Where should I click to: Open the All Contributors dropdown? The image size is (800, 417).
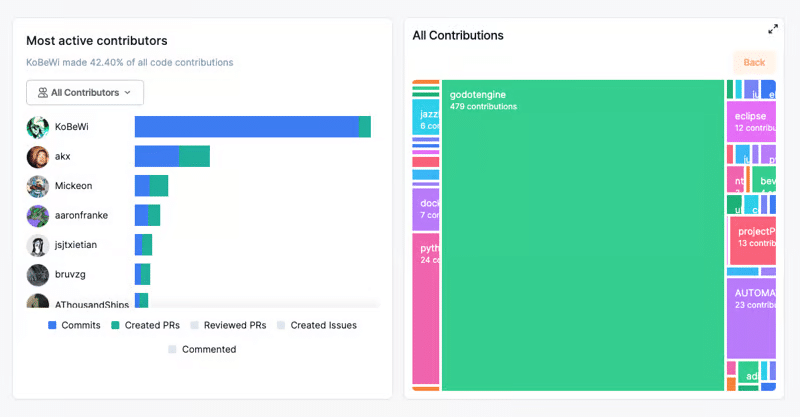[x=85, y=93]
